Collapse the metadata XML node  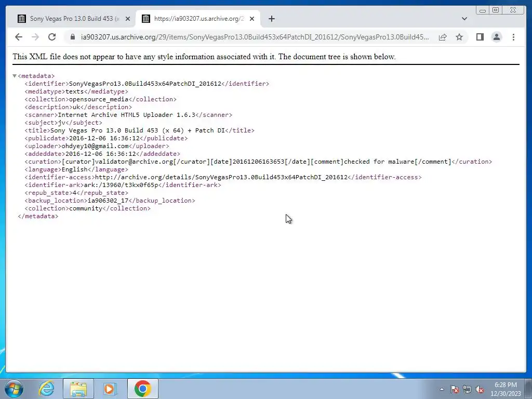[x=14, y=76]
